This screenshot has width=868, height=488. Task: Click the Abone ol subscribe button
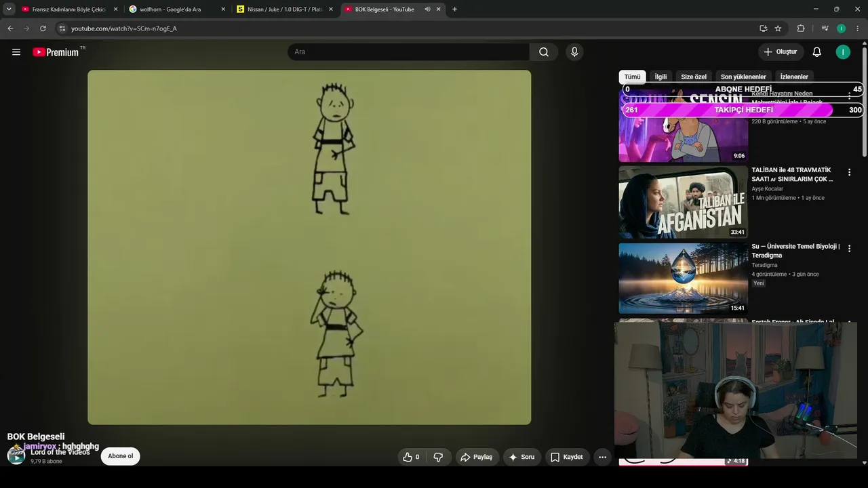pyautogui.click(x=121, y=456)
